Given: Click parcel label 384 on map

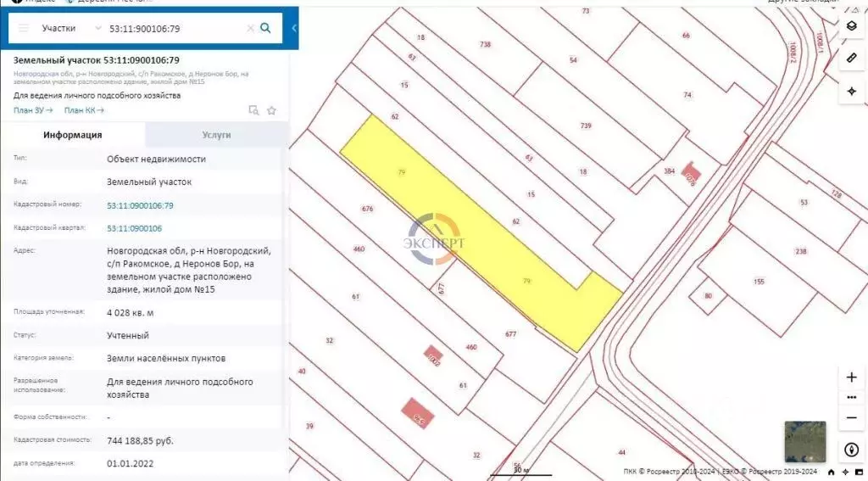Looking at the screenshot, I should coord(670,171).
